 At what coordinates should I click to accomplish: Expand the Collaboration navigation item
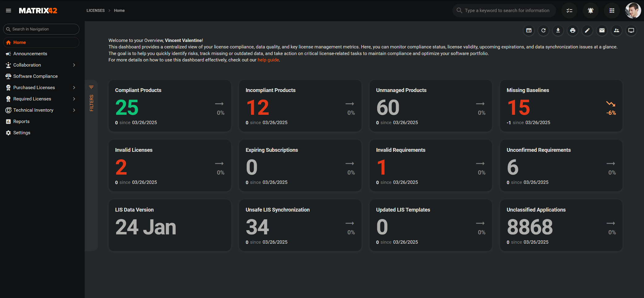click(x=74, y=65)
